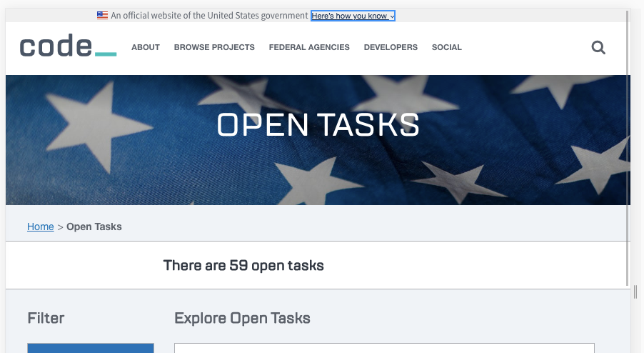Click the Filter heading
The height and width of the screenshot is (353, 644).
[x=46, y=318]
